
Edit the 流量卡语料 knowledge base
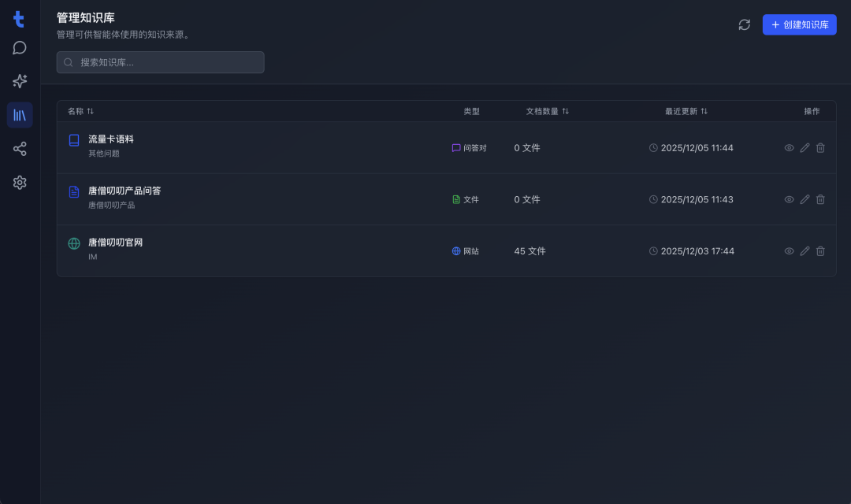(805, 148)
